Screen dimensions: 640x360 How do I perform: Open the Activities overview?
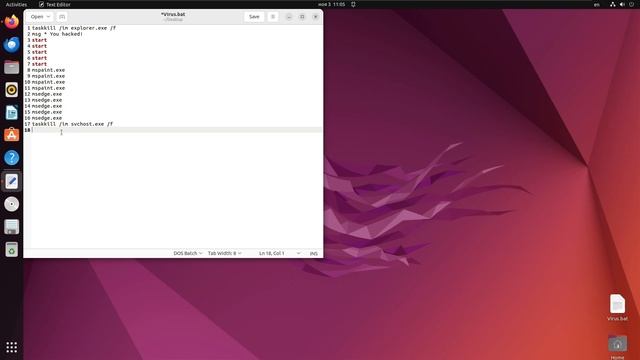(x=16, y=4)
